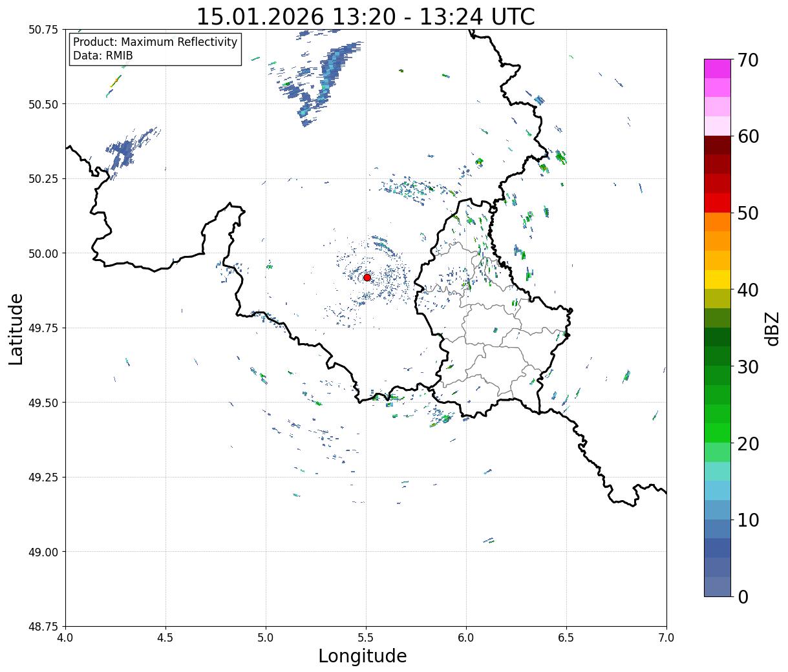The width and height of the screenshot is (788, 672).
Task: Click the latitude tick label 50.00
Action: (43, 253)
